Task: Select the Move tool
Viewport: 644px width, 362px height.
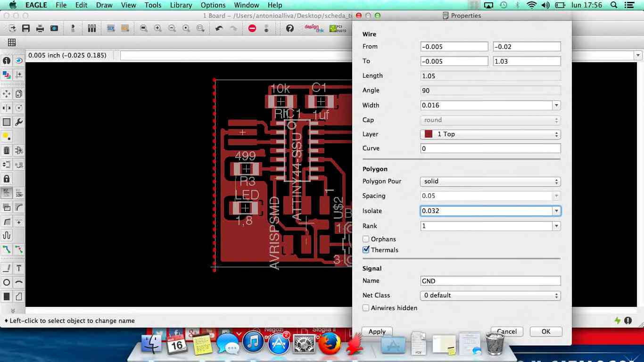Action: (7, 94)
